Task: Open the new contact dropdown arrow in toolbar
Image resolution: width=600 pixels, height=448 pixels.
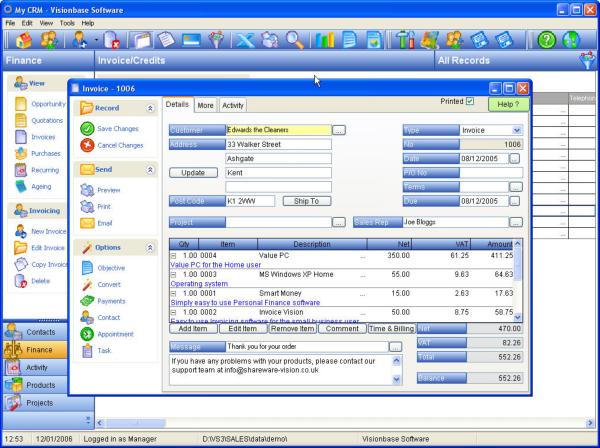Action: tap(96, 40)
